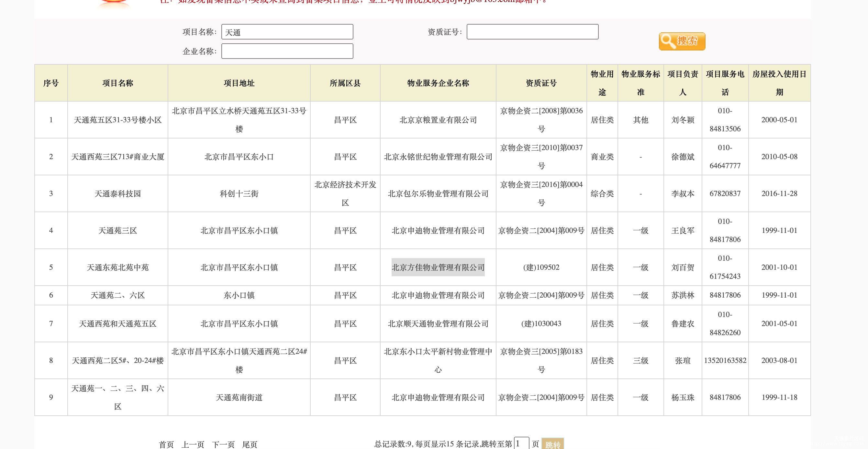
Task: Click the orange 搜索 search button
Action: 682,41
